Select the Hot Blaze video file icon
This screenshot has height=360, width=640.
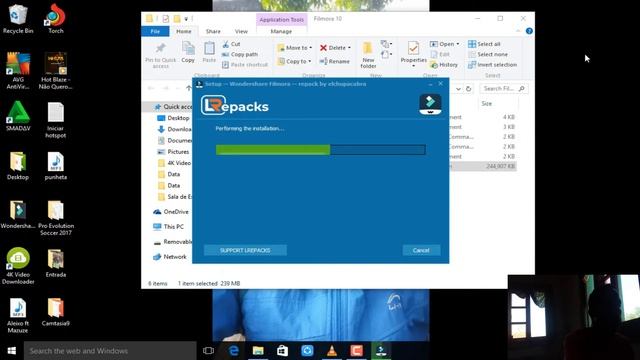point(56,70)
